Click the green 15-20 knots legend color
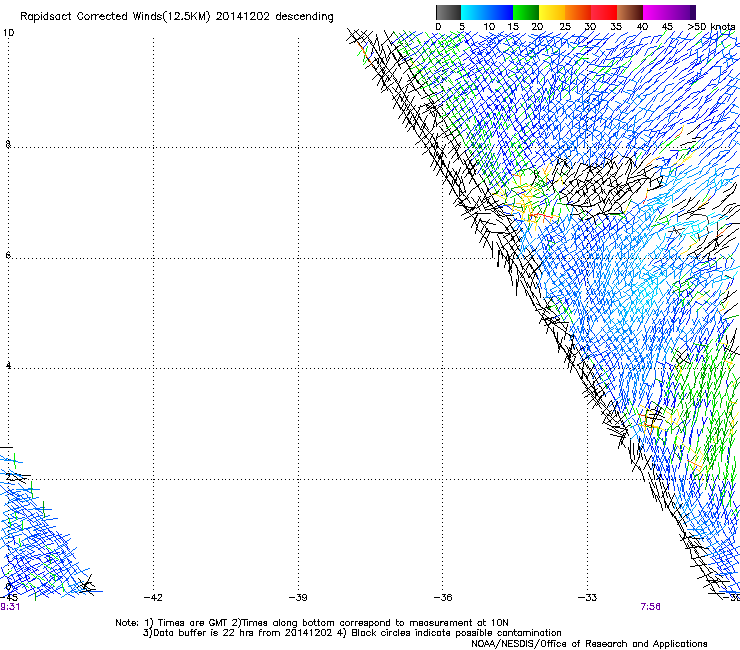This screenshot has width=740, height=650. click(x=526, y=12)
